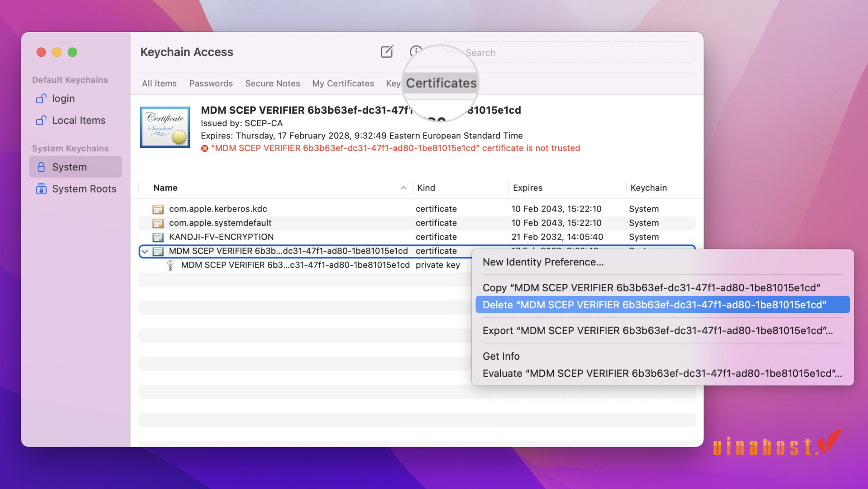The width and height of the screenshot is (868, 489).
Task: Open the My Certificates tab
Action: [343, 84]
